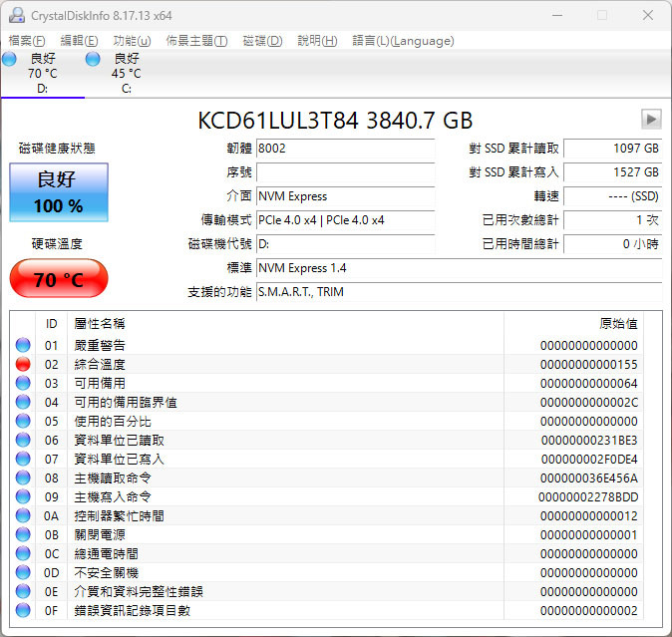Click the blue orb for attribute 08 主機讀取命令
The image size is (672, 637).
[x=23, y=478]
